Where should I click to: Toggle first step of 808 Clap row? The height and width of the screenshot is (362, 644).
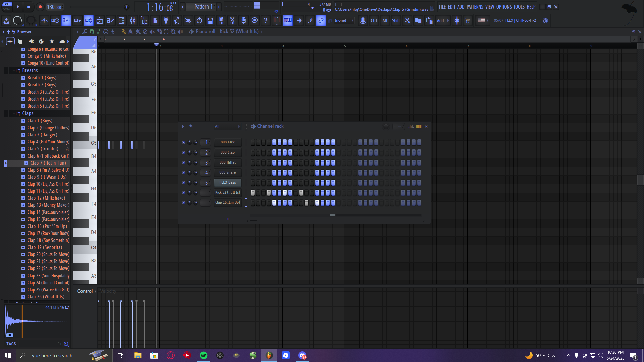point(253,153)
